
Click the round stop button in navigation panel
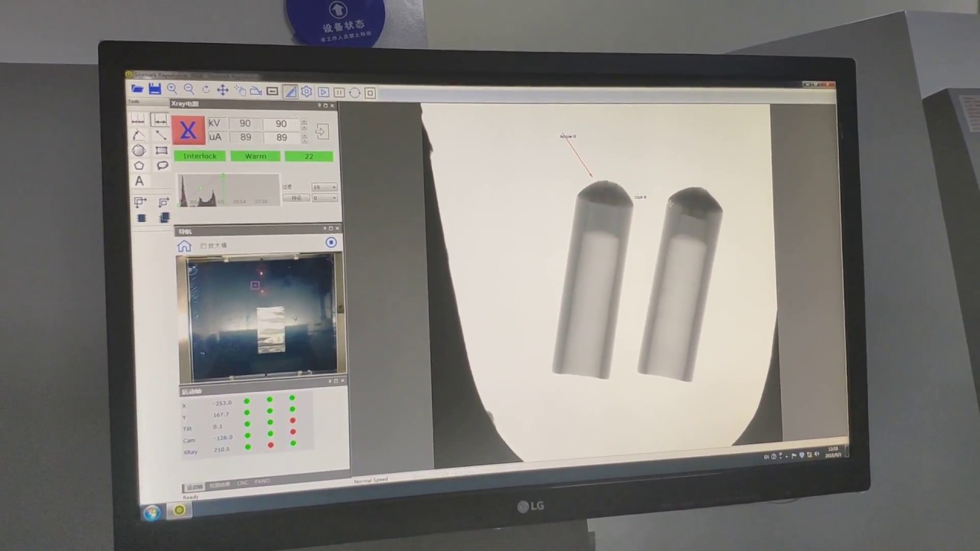[x=331, y=243]
